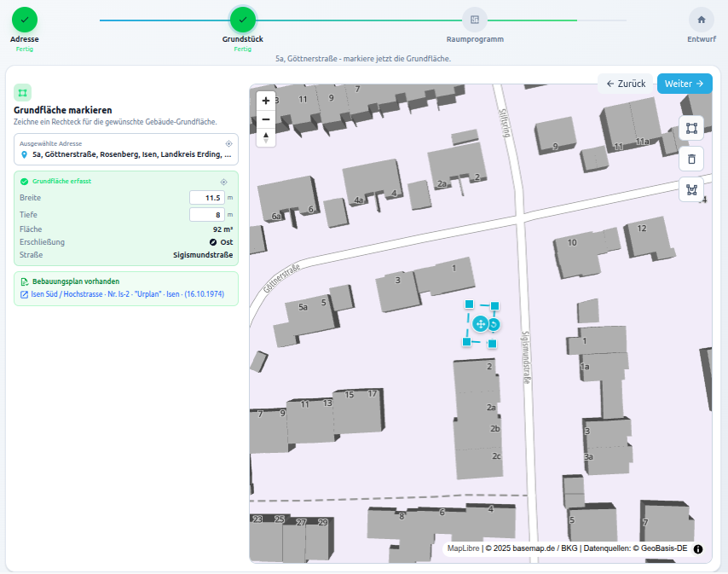Image resolution: width=728 pixels, height=574 pixels.
Task: Select the draw rectangle tool
Action: point(691,129)
